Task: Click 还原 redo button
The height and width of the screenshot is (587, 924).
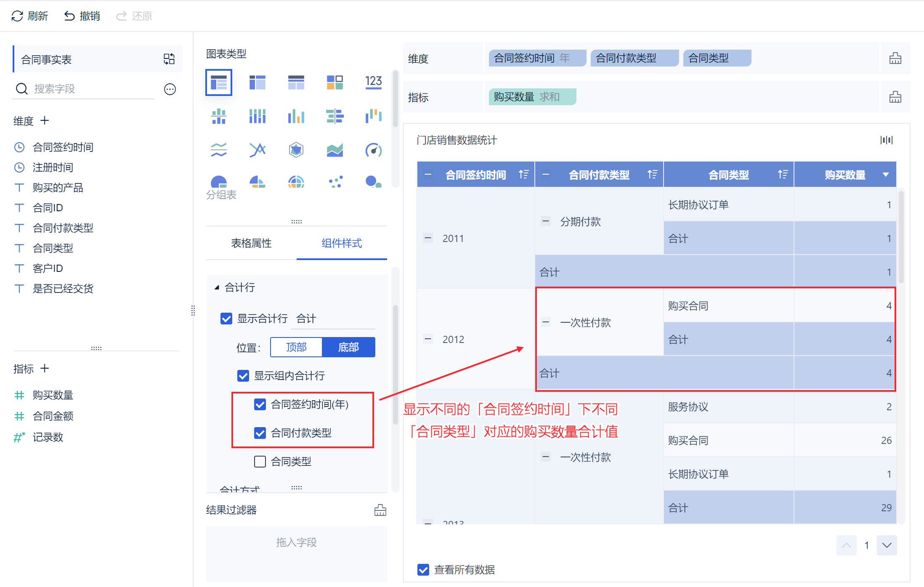Action: coord(134,16)
